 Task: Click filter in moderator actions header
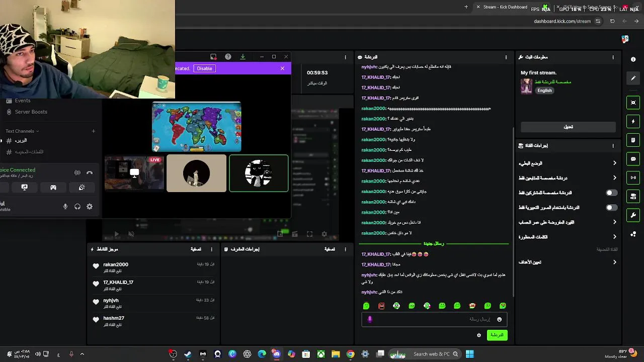(330, 249)
